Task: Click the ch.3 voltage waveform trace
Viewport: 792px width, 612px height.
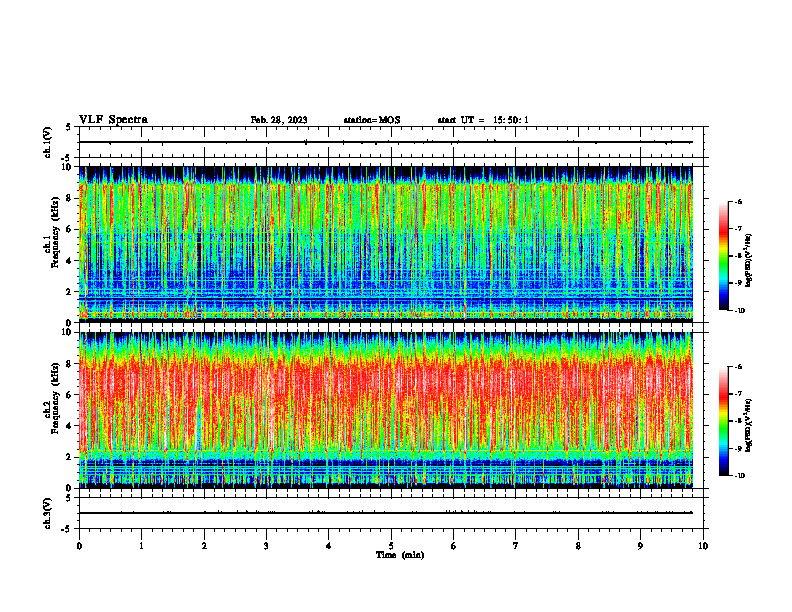Action: [386, 513]
